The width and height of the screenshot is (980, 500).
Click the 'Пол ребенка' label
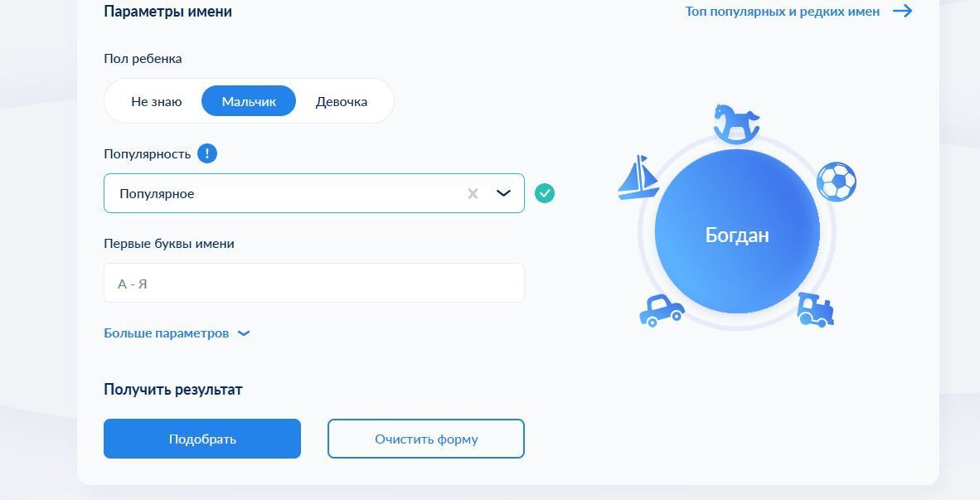[143, 59]
